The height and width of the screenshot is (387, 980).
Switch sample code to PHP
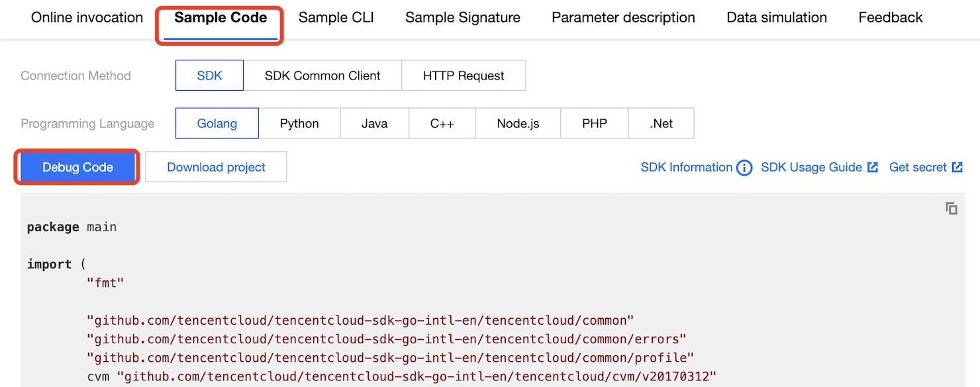tap(595, 124)
